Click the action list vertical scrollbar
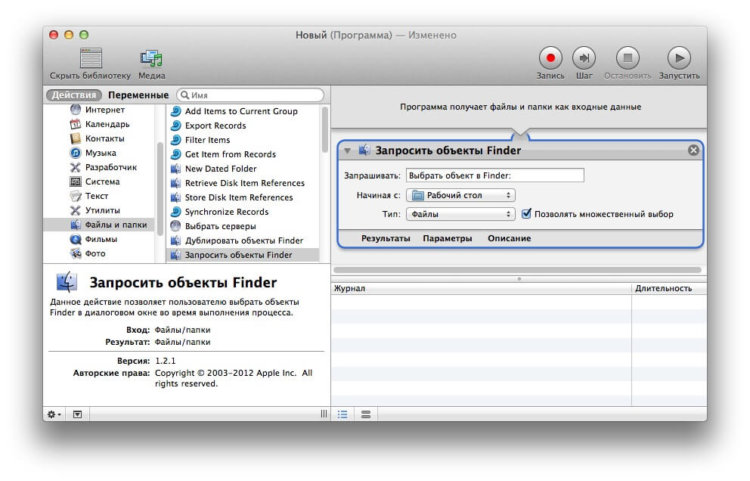This screenshot has height=481, width=750. [325, 130]
